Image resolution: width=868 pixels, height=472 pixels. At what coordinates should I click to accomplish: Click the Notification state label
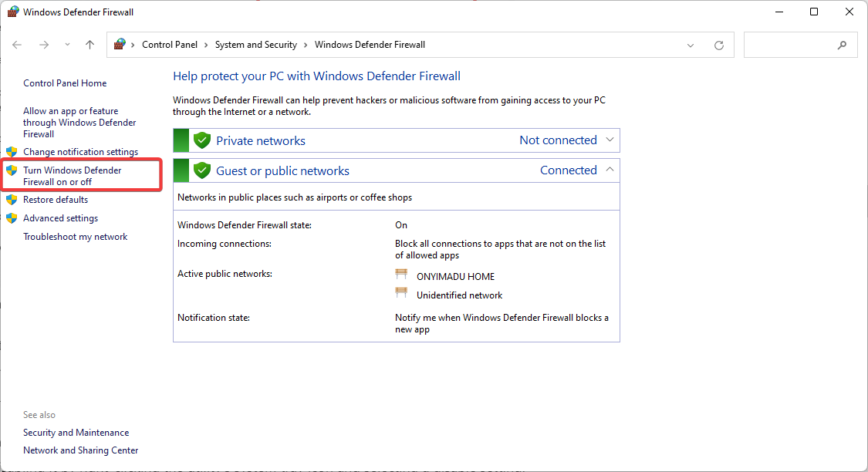pos(213,318)
